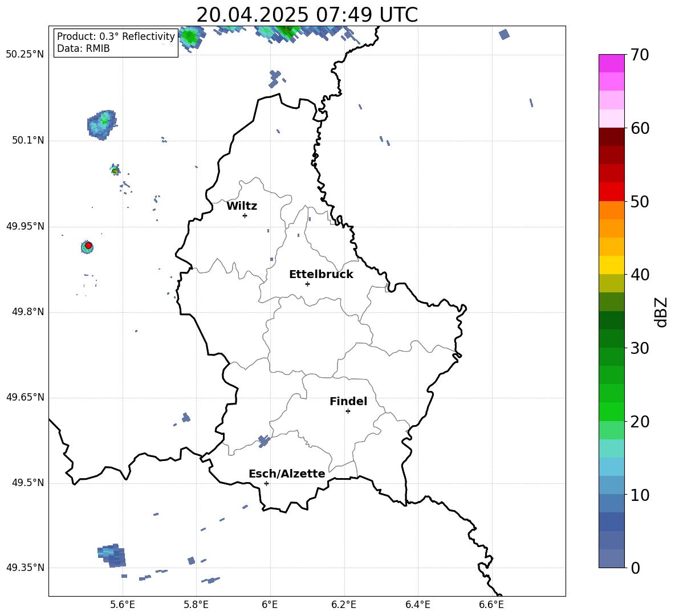Viewport: 675px width, 616px height.
Task: Click the 30 dBZ colorbar tick label
Action: (x=640, y=348)
